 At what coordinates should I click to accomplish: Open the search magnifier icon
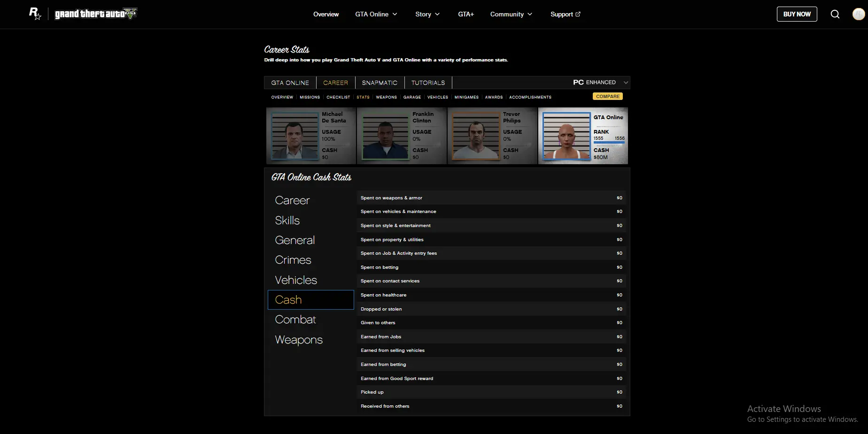(835, 14)
